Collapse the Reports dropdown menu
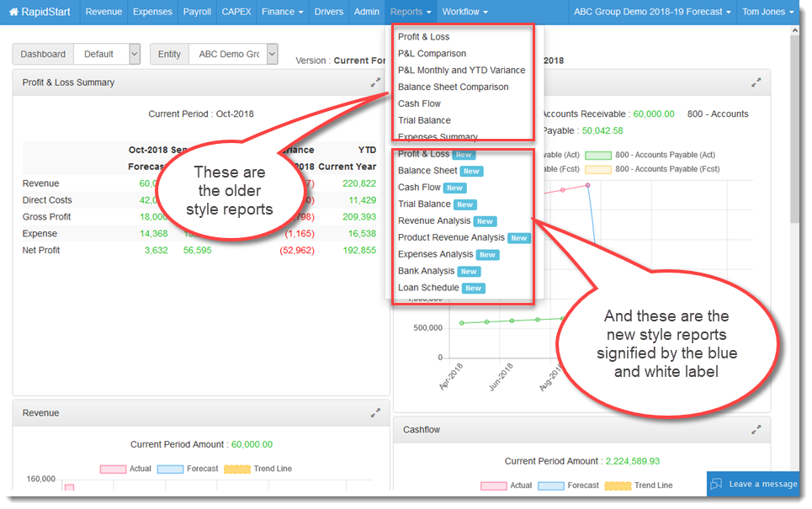Viewport: 812px width, 509px height. [x=410, y=12]
